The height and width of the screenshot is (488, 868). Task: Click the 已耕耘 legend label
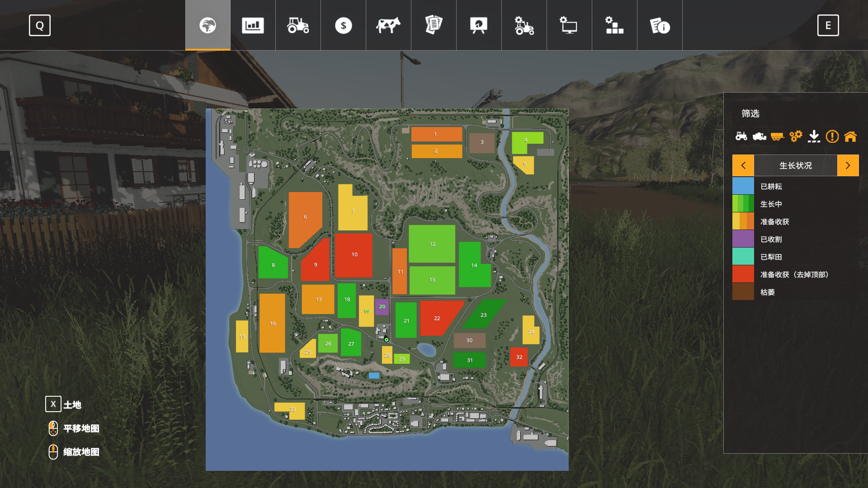[771, 186]
